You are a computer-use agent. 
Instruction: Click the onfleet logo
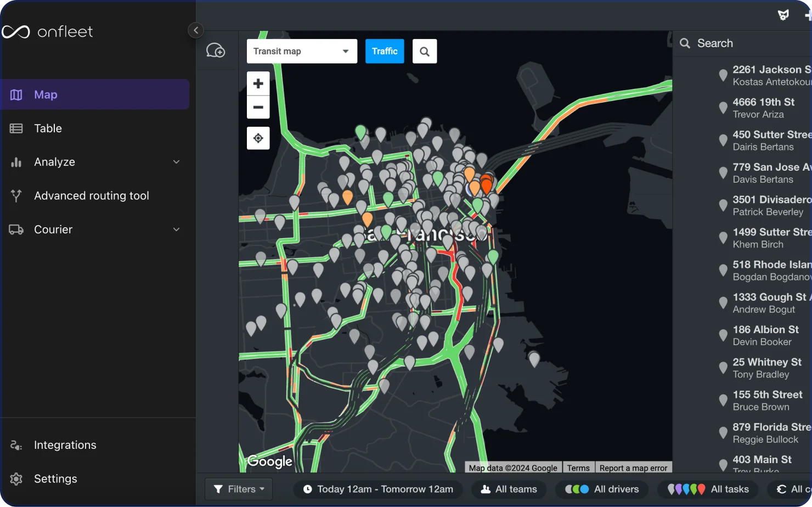(x=48, y=32)
